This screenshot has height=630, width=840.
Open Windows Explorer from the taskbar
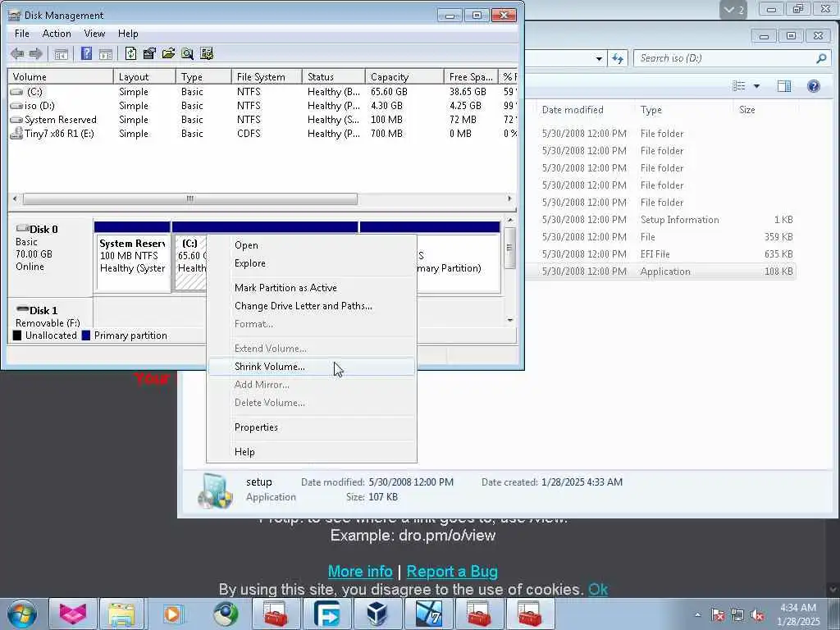click(x=121, y=614)
